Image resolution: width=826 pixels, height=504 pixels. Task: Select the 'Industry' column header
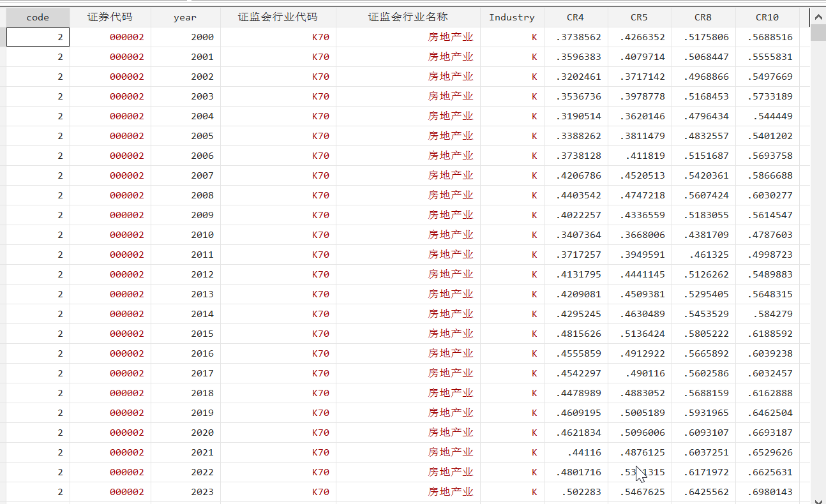tap(511, 17)
